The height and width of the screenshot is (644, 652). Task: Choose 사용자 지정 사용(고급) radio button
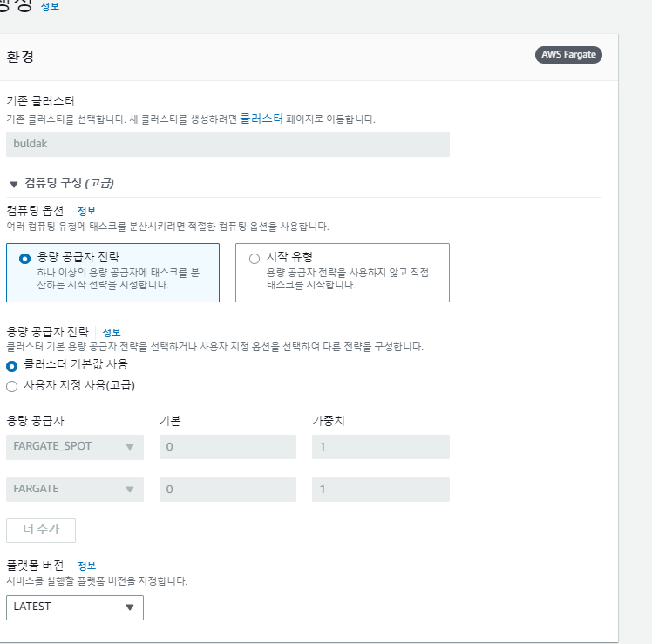click(x=12, y=385)
